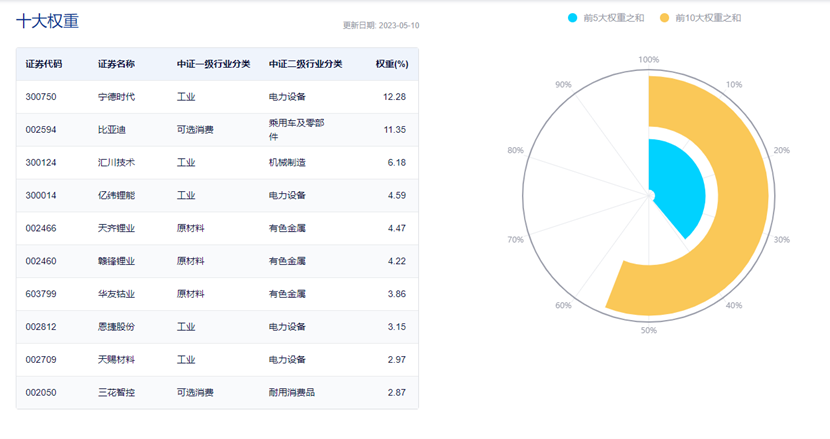
Task: Click the 耐用消费品 industry cell
Action: pos(292,392)
